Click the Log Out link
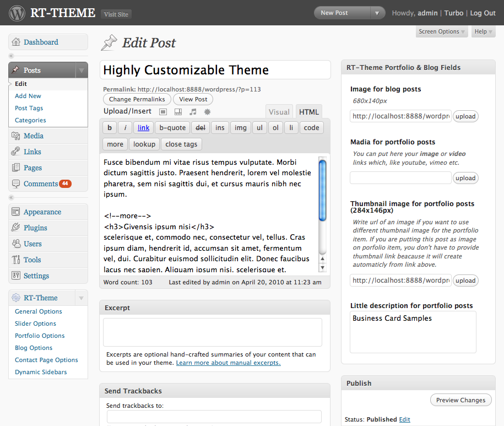This screenshot has height=426, width=504. (483, 13)
